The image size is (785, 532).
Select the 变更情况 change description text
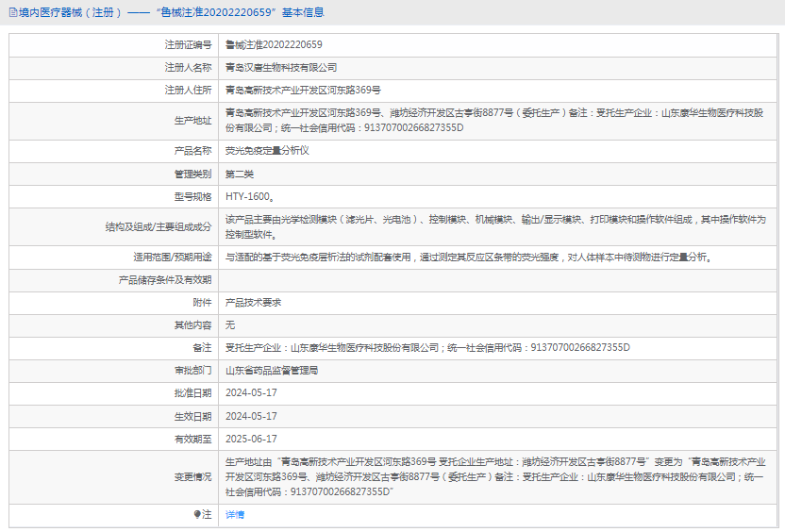point(495,477)
